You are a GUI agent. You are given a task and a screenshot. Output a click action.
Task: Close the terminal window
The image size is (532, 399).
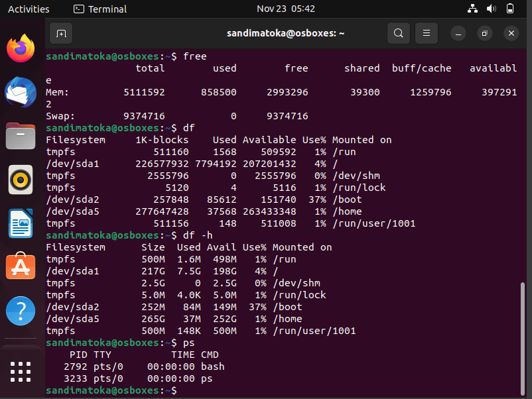pos(511,33)
